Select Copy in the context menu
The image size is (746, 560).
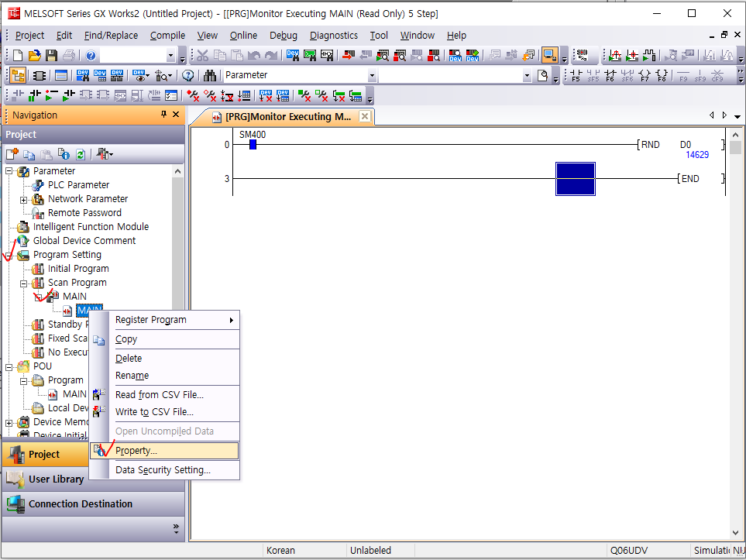tap(164, 339)
